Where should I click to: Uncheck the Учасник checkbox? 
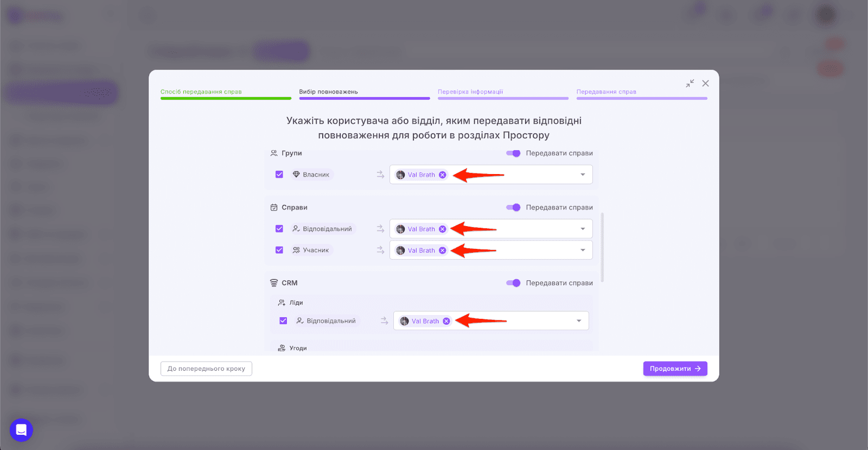[279, 250]
